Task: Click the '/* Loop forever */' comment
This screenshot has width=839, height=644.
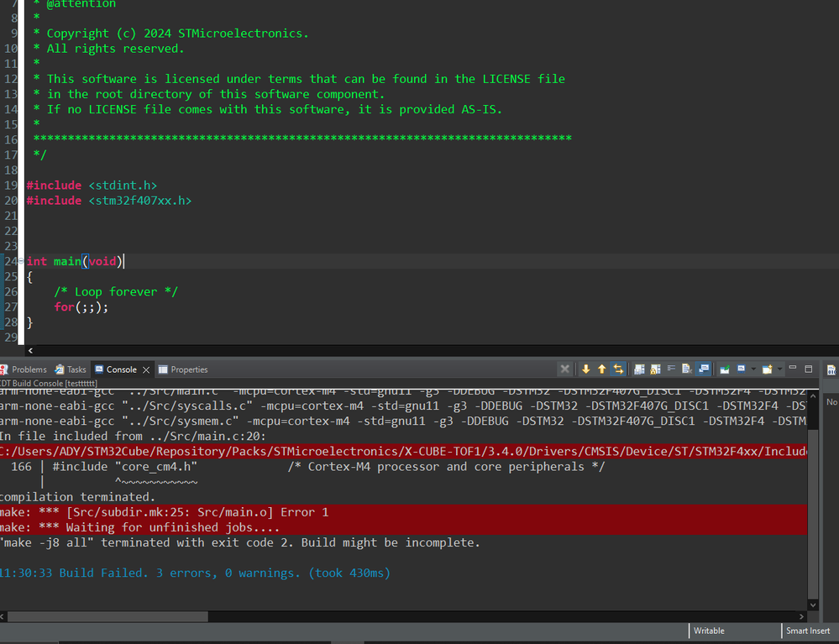Action: tap(116, 292)
